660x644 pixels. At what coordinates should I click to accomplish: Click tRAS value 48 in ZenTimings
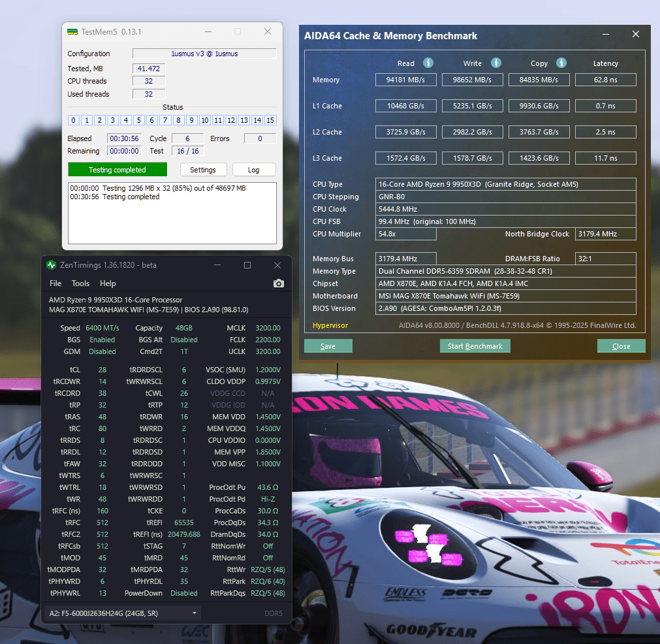102,417
